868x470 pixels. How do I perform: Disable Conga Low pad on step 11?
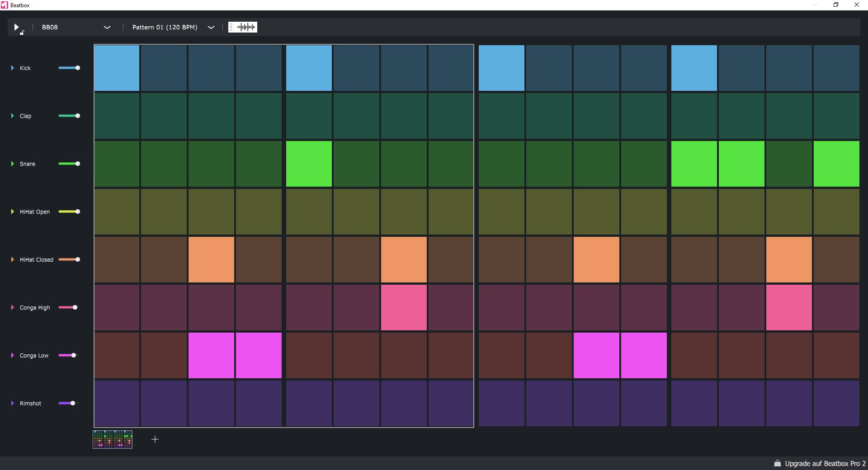pyautogui.click(x=596, y=355)
